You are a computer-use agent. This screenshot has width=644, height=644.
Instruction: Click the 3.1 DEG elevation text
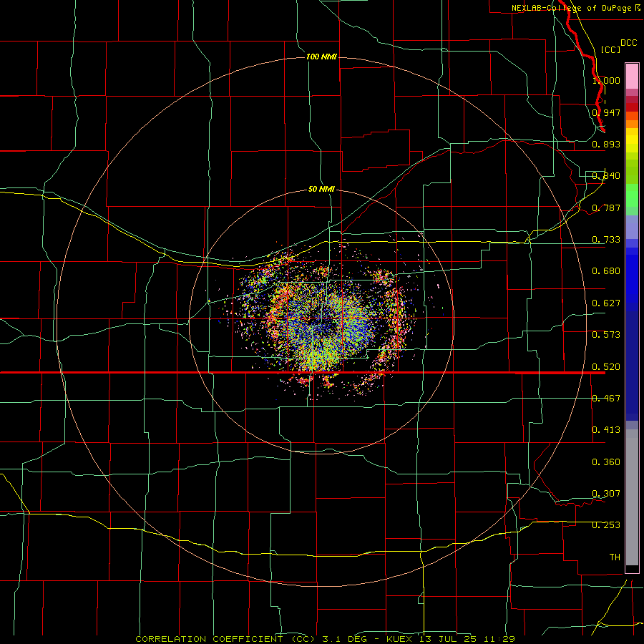[346, 639]
